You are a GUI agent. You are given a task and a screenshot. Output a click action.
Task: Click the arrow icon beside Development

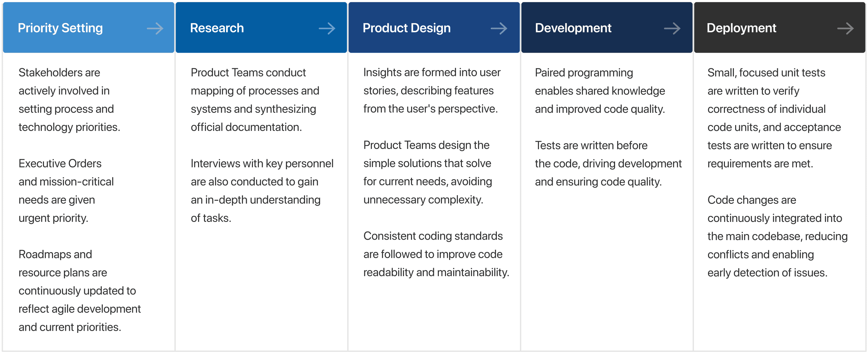click(672, 28)
